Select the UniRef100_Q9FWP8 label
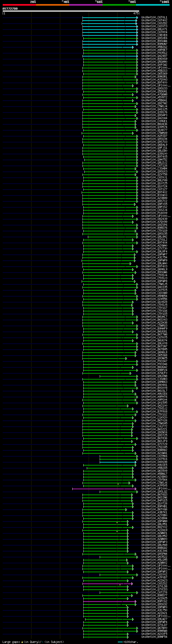The image size is (172, 644). coord(154,281)
